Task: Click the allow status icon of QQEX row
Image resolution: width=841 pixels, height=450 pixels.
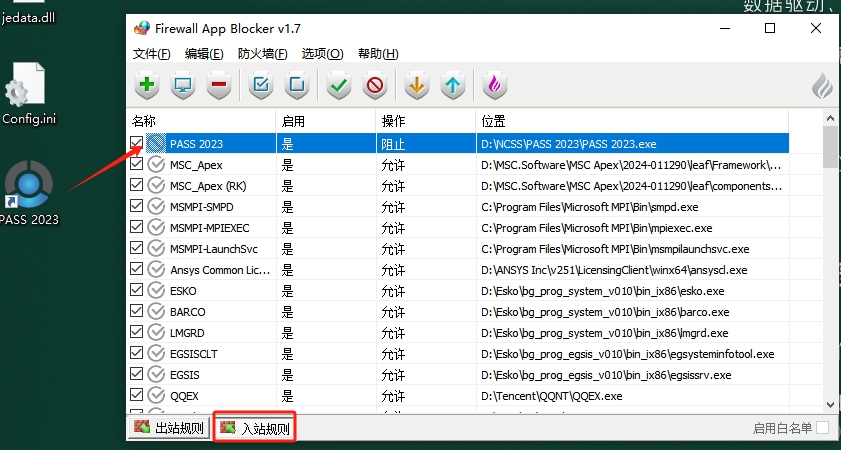Action: pos(156,396)
